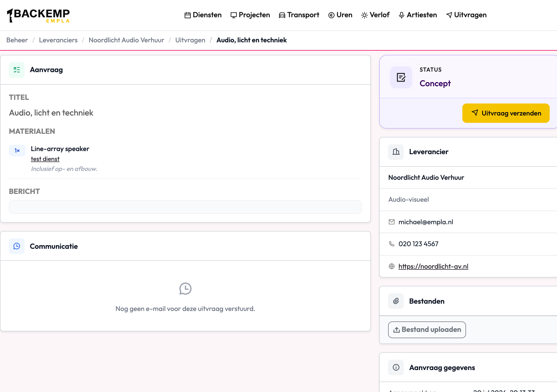Click the phone icon beside the number
The width and height of the screenshot is (557, 392).
pos(392,244)
